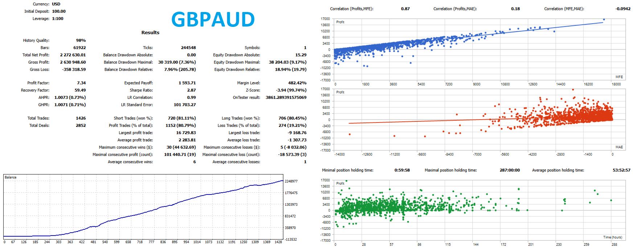644x249 pixels.
Task: Click the Time (hours) axis label
Action: (612, 237)
